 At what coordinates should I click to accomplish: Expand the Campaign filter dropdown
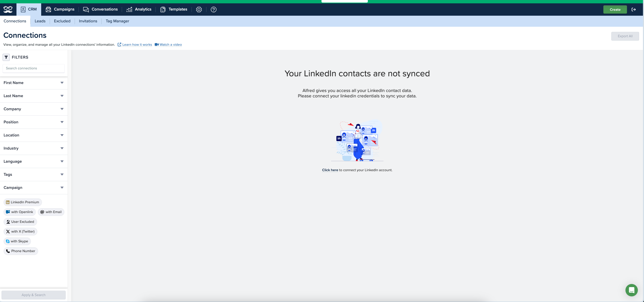pos(33,188)
